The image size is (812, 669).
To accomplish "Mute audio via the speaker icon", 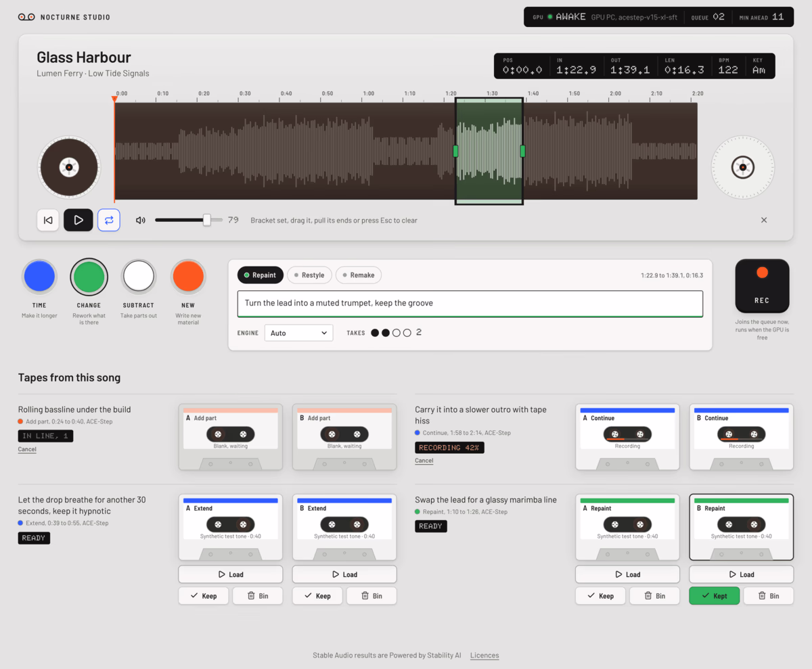I will (x=141, y=220).
